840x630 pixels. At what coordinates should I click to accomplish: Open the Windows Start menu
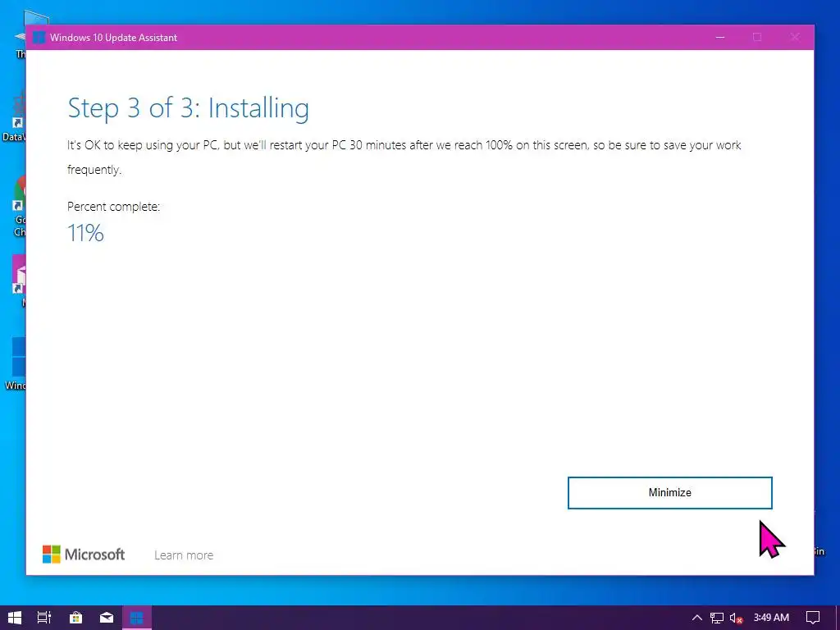point(15,618)
